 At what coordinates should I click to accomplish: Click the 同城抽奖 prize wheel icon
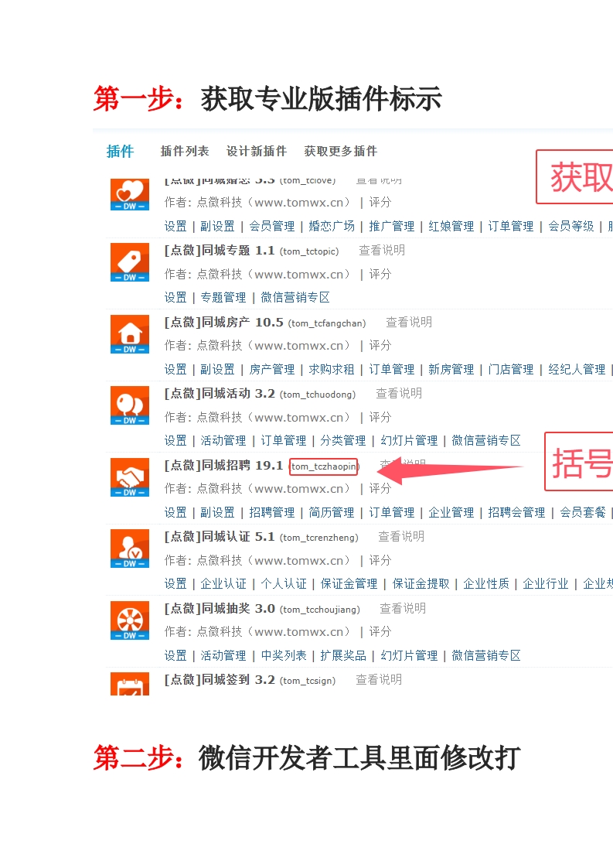click(129, 620)
